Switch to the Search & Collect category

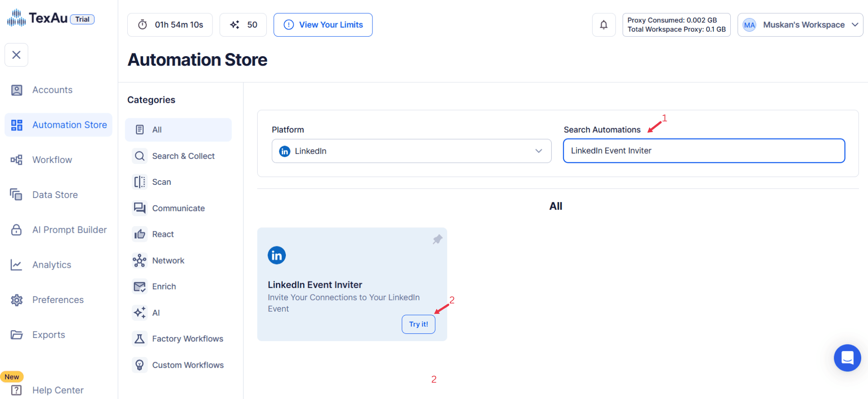point(183,156)
